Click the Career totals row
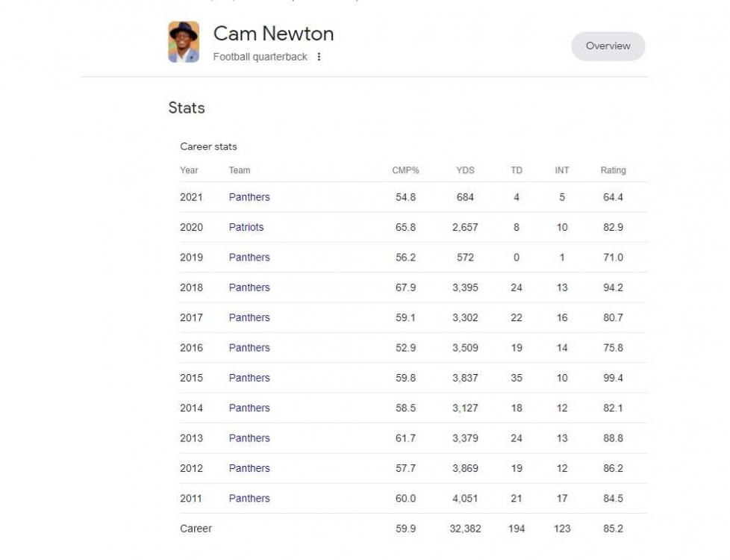 (x=196, y=528)
